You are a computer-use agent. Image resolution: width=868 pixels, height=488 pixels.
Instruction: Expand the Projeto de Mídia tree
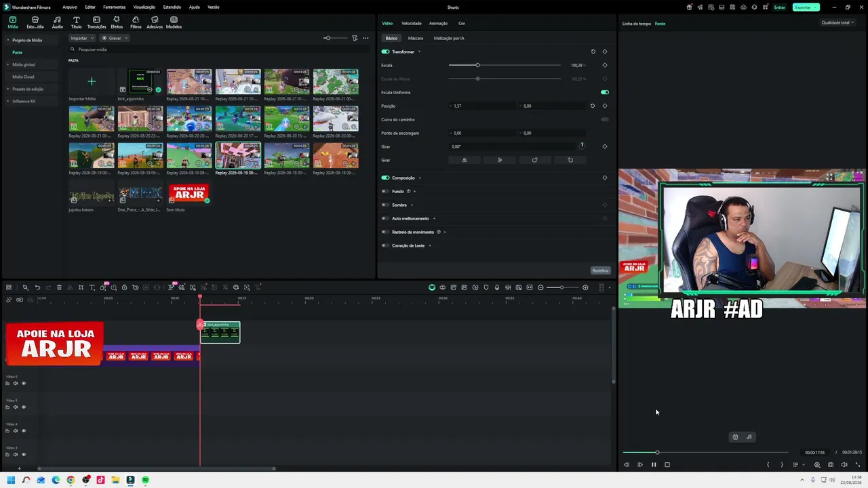point(8,40)
